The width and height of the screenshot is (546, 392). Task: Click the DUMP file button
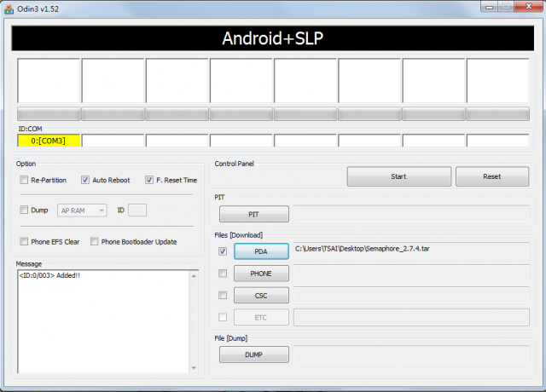tap(254, 355)
